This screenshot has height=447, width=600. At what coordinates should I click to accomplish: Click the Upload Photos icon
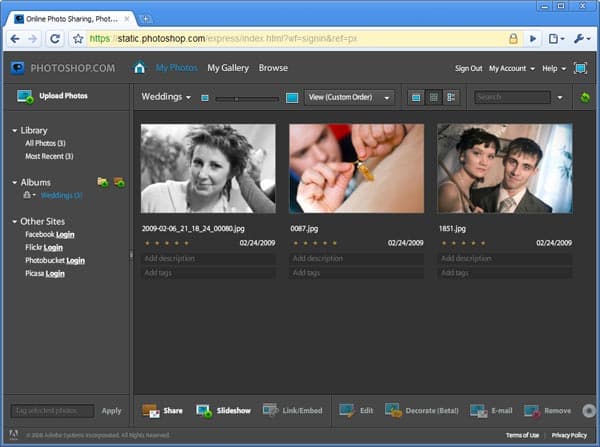pyautogui.click(x=25, y=96)
